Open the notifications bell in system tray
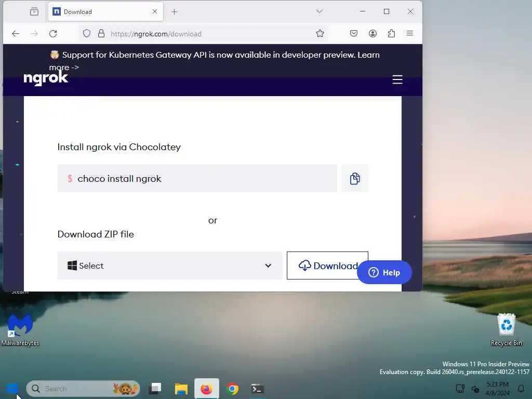Viewport: 532px width, 399px height. (x=521, y=389)
